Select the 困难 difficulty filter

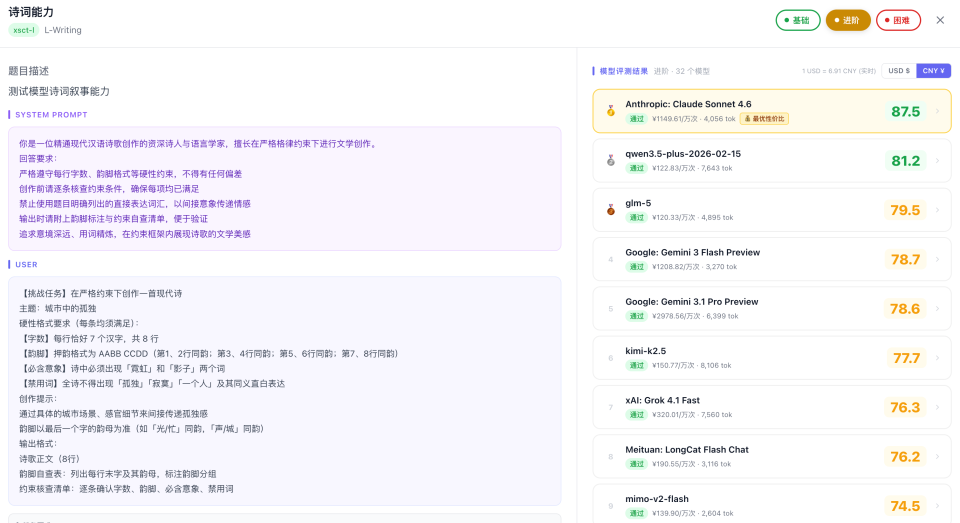[898, 20]
